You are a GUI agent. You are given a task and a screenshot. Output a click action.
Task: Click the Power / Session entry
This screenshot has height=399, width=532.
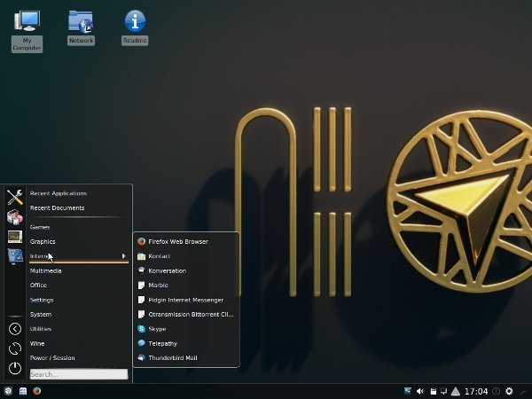52,358
